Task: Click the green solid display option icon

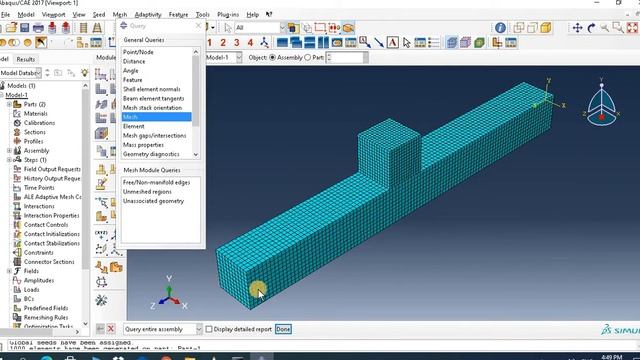Action: tap(479, 42)
